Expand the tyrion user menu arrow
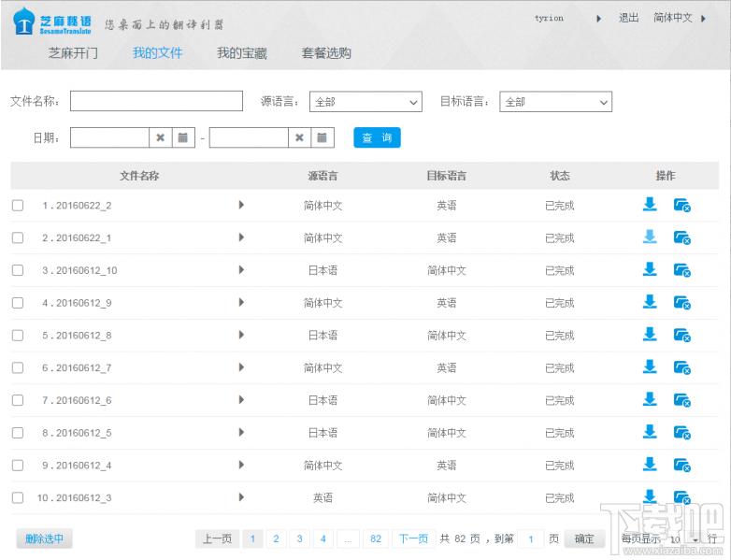Viewport: 731px width, 560px height. point(599,19)
